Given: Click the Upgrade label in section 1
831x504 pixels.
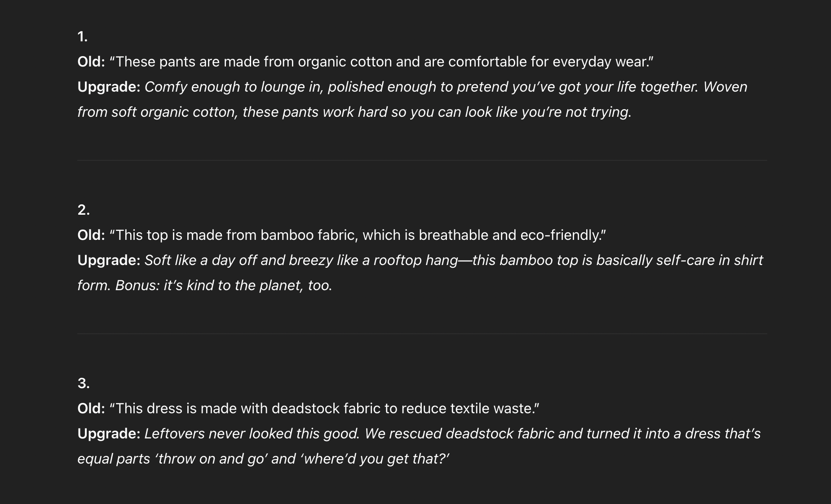Looking at the screenshot, I should point(109,87).
